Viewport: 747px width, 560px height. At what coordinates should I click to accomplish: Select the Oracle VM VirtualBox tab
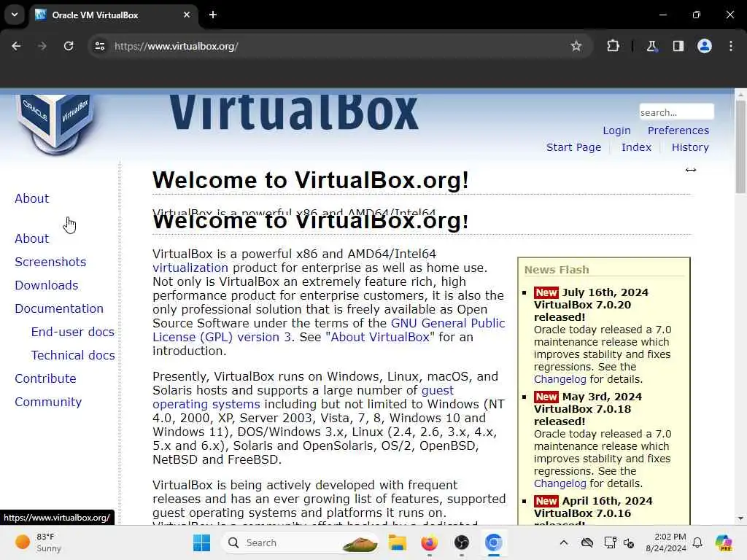112,15
